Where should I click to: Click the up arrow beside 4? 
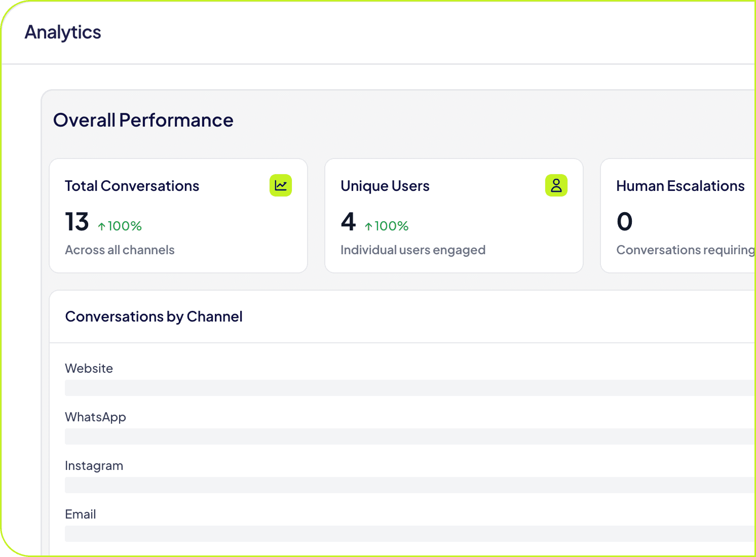[368, 226]
